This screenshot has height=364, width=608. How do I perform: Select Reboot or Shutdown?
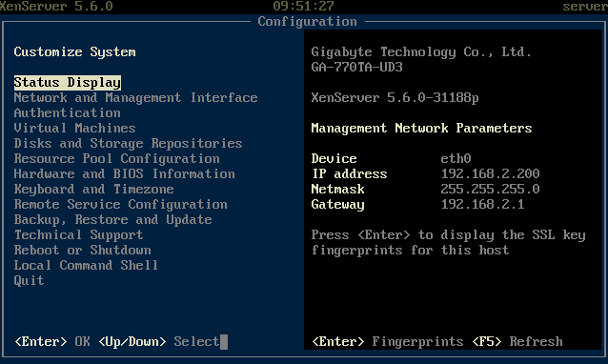(x=83, y=250)
